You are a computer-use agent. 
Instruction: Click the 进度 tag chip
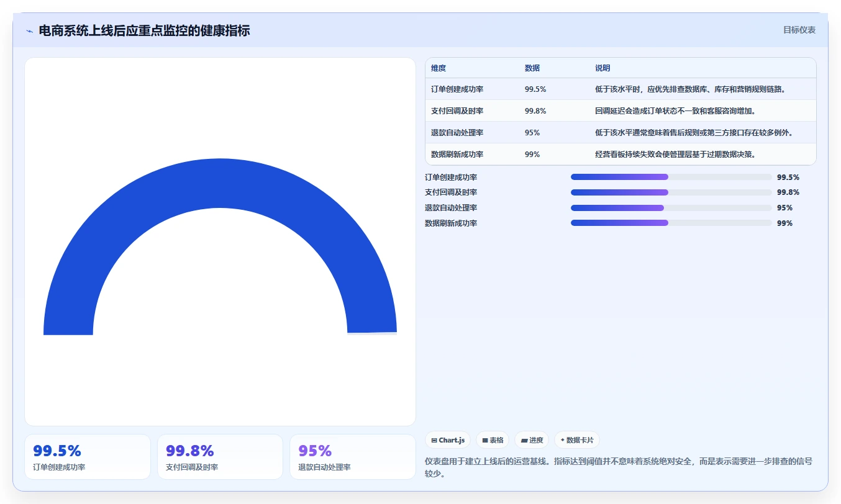(x=532, y=440)
